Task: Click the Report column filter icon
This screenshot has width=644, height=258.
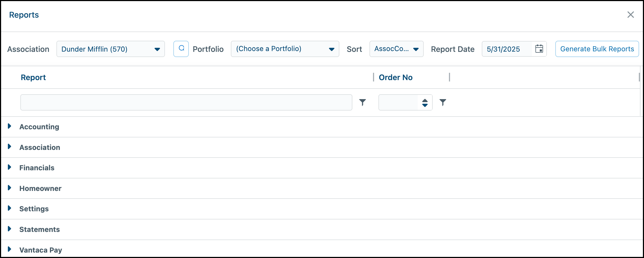Action: point(362,102)
